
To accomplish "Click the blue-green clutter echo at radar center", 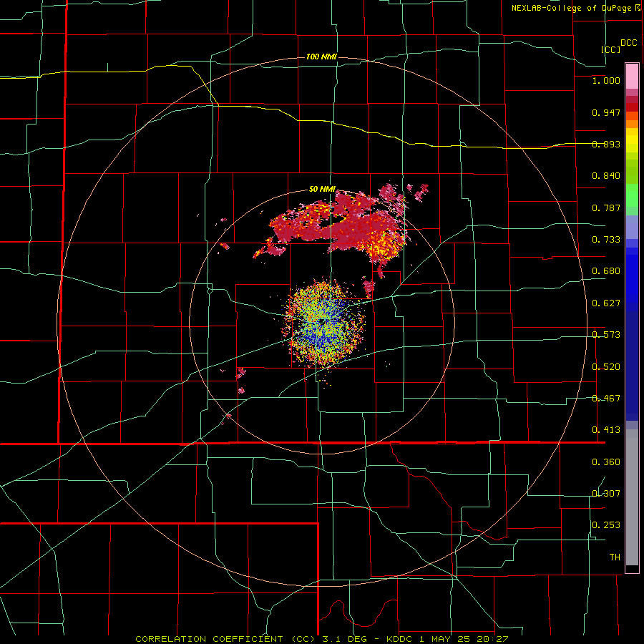I will (323, 323).
